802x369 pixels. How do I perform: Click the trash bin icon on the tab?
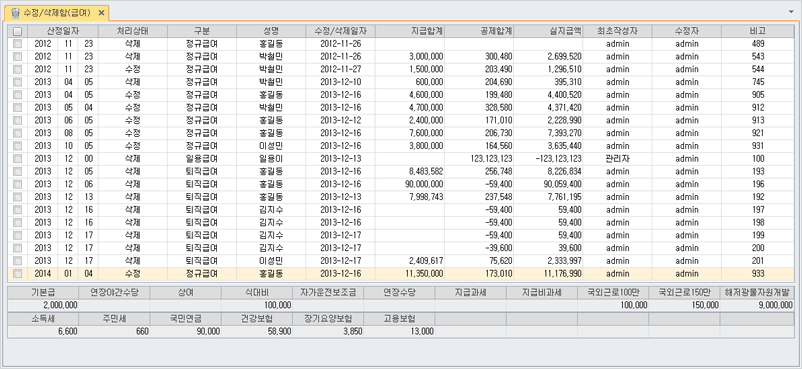(x=15, y=13)
